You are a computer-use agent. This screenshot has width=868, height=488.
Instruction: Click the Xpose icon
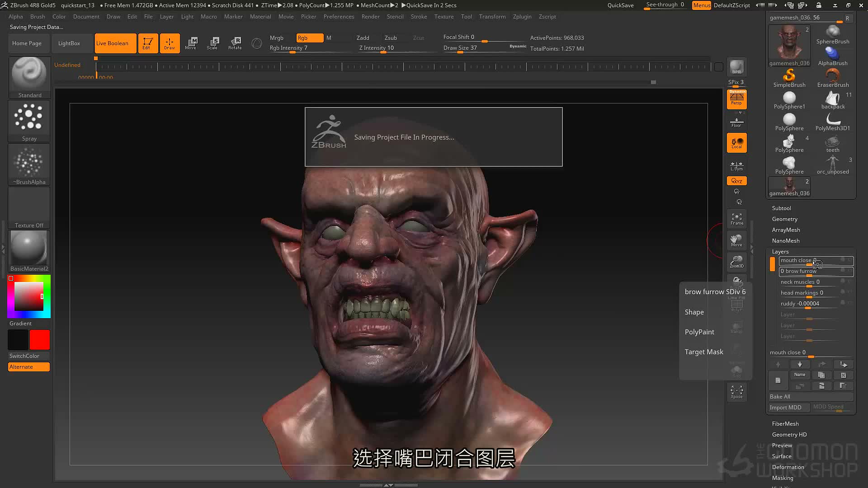736,392
